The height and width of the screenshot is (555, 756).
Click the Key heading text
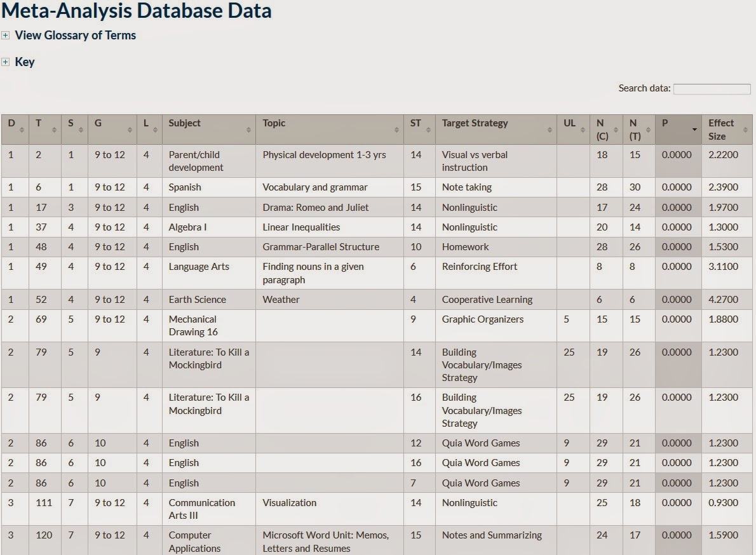click(x=25, y=62)
